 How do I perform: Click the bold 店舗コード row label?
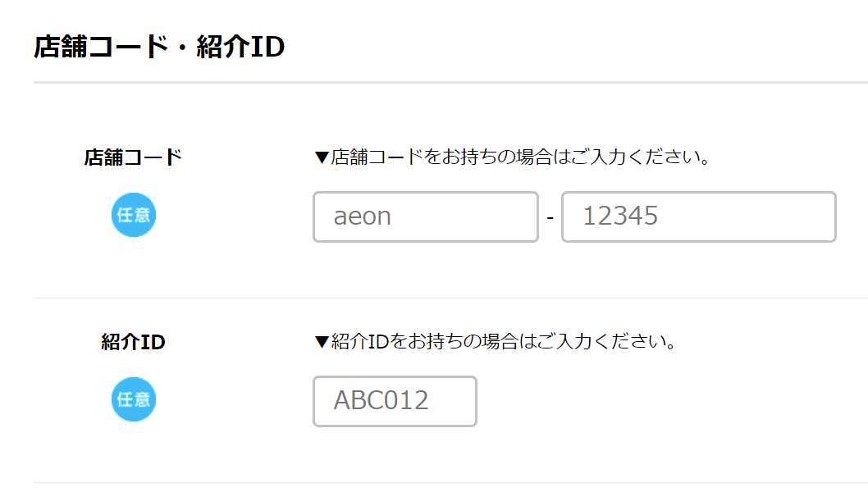point(133,157)
